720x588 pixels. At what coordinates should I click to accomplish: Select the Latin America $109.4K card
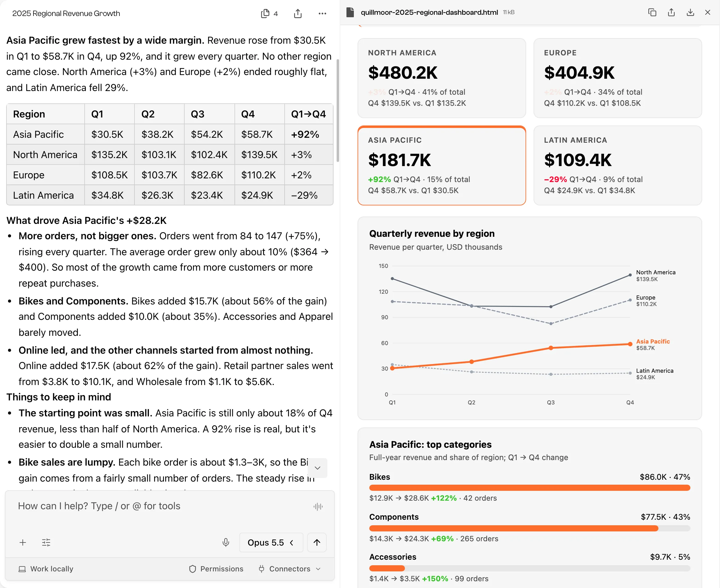point(617,166)
